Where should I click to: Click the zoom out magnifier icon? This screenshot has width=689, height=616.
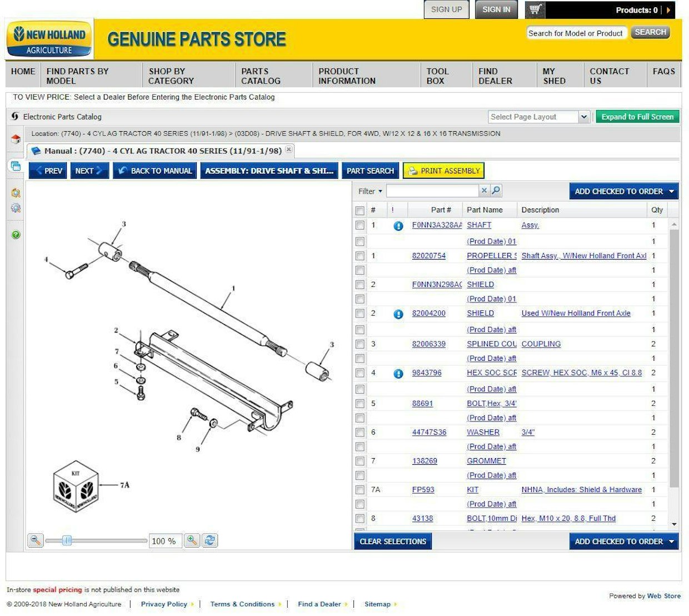(x=36, y=540)
